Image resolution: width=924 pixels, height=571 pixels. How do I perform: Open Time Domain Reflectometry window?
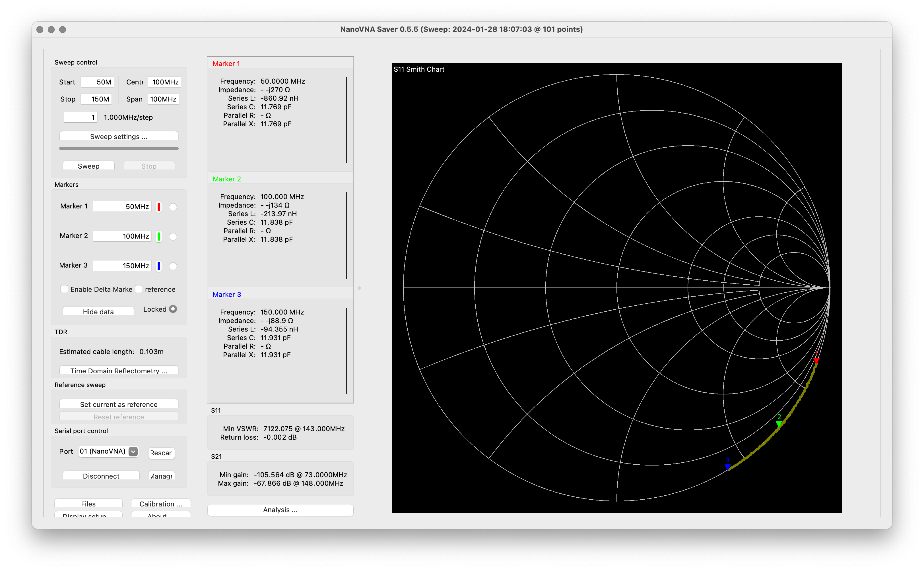coord(119,371)
